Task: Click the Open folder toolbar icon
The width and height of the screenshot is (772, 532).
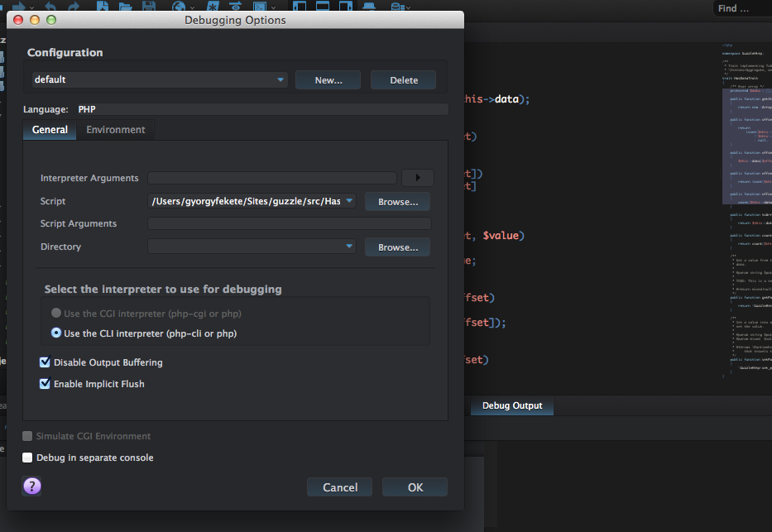Action: tap(126, 7)
